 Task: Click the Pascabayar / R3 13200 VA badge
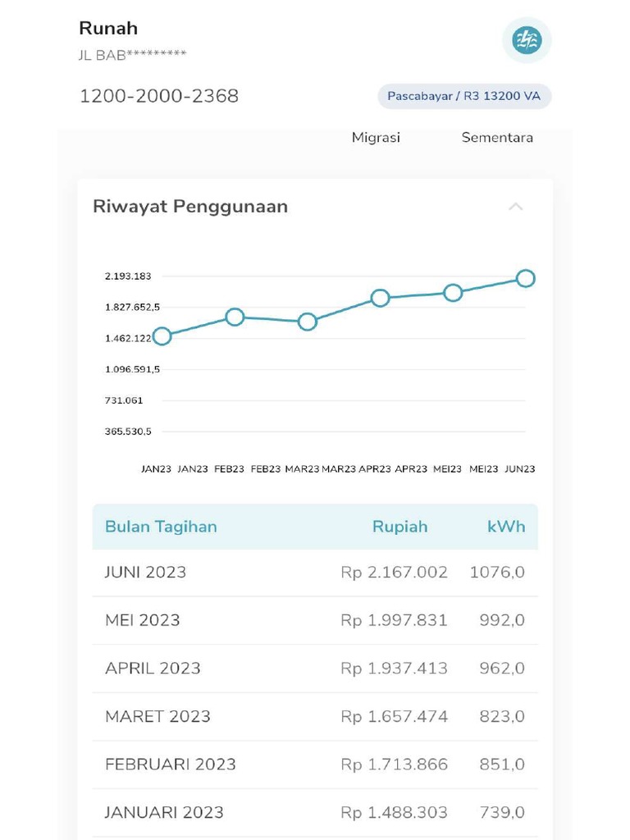point(464,96)
